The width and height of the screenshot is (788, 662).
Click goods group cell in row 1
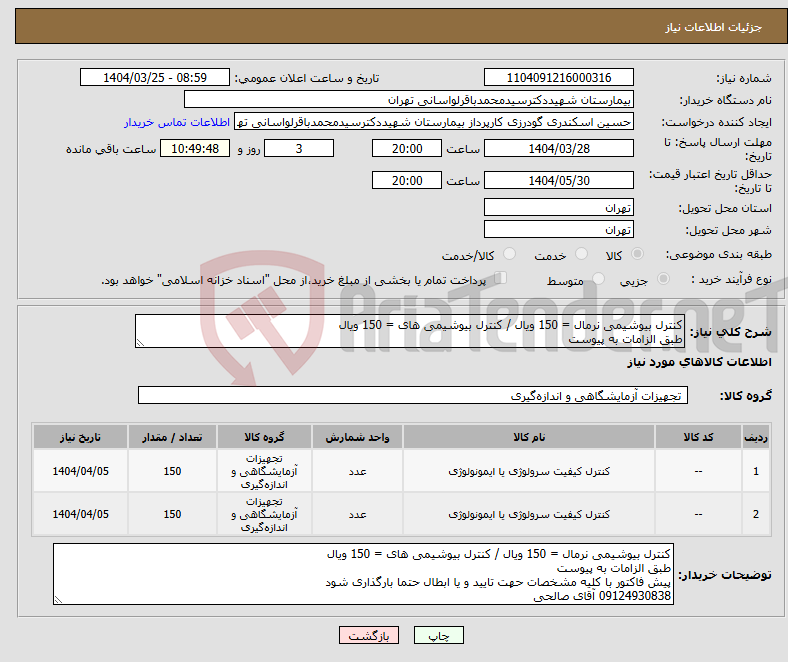click(x=264, y=471)
